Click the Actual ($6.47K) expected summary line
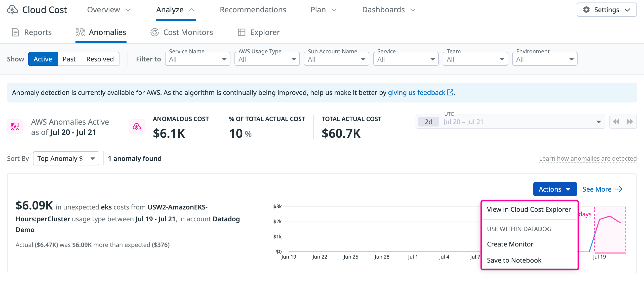This screenshot has height=284, width=644. click(93, 245)
